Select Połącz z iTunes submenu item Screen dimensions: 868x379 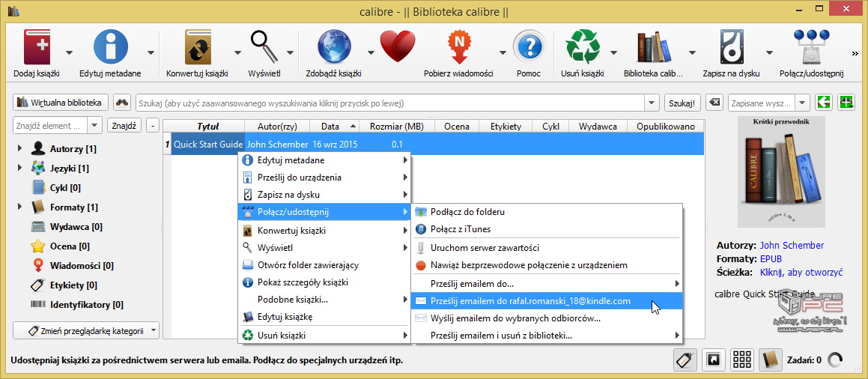pyautogui.click(x=547, y=229)
